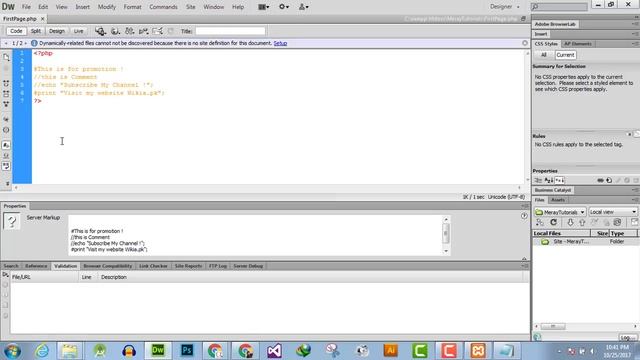Turn on Live view
Image resolution: width=640 pixels, height=360 pixels.
pos(78,31)
